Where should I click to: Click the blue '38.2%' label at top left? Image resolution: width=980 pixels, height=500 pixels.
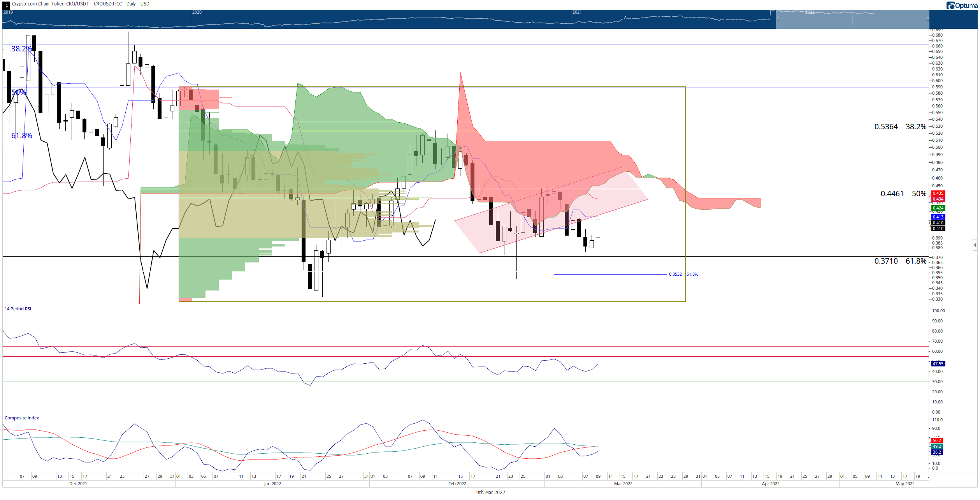point(21,49)
